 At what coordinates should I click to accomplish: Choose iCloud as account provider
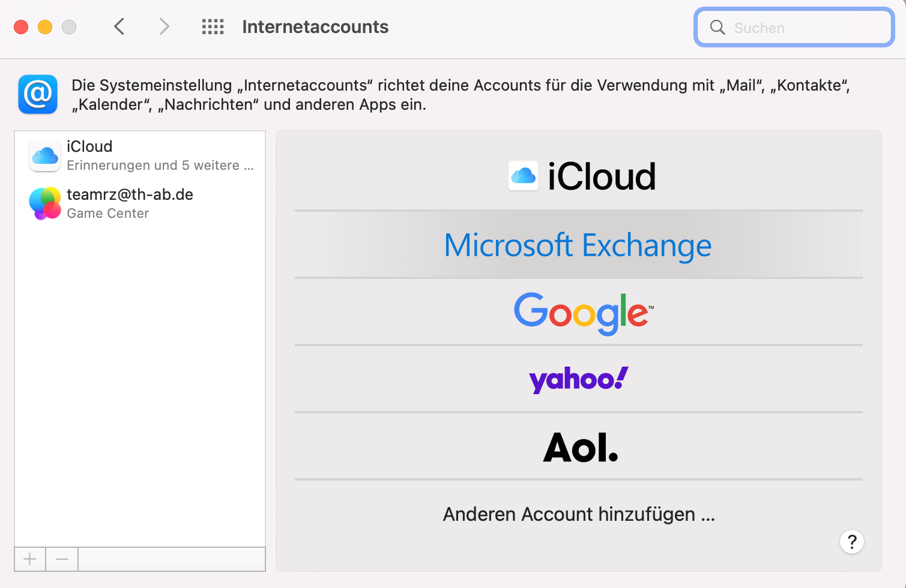pos(579,176)
